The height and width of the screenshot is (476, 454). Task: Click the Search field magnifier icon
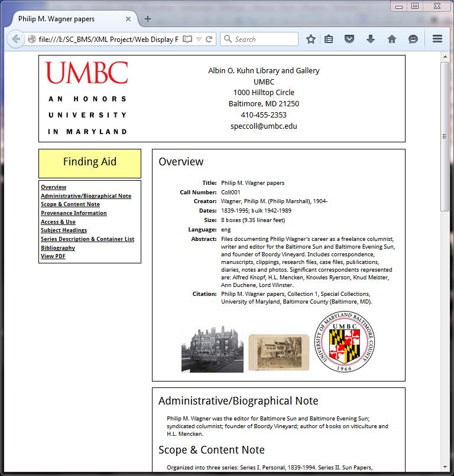[x=228, y=38]
